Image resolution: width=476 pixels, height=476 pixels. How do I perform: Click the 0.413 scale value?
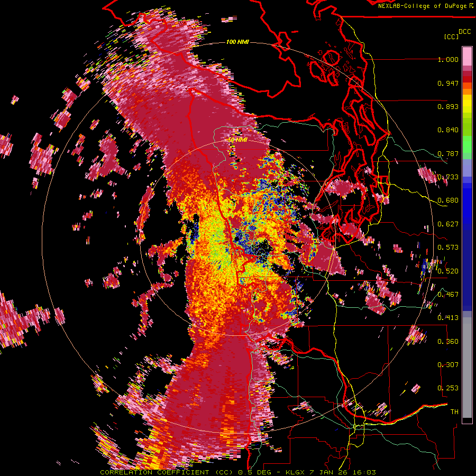click(x=448, y=318)
